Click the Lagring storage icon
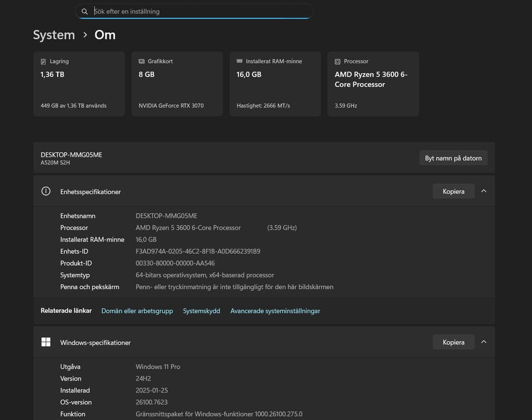This screenshot has height=420, width=532. (x=43, y=62)
